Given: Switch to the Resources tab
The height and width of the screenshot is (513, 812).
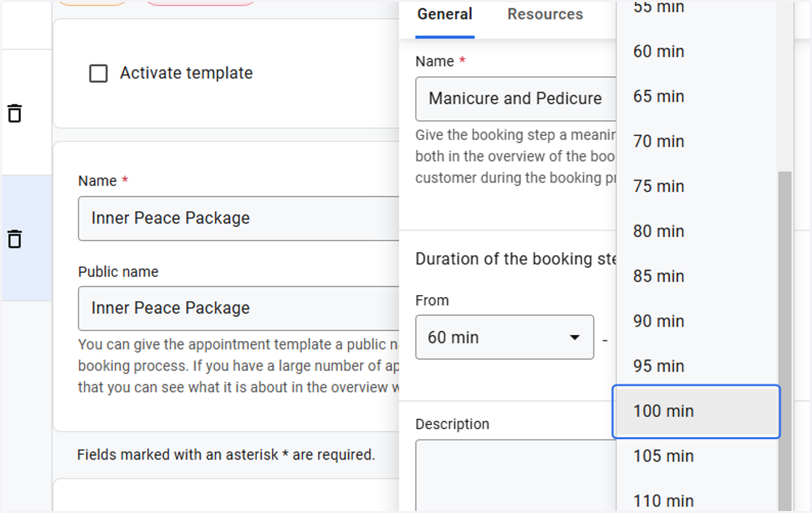Looking at the screenshot, I should click(x=545, y=14).
